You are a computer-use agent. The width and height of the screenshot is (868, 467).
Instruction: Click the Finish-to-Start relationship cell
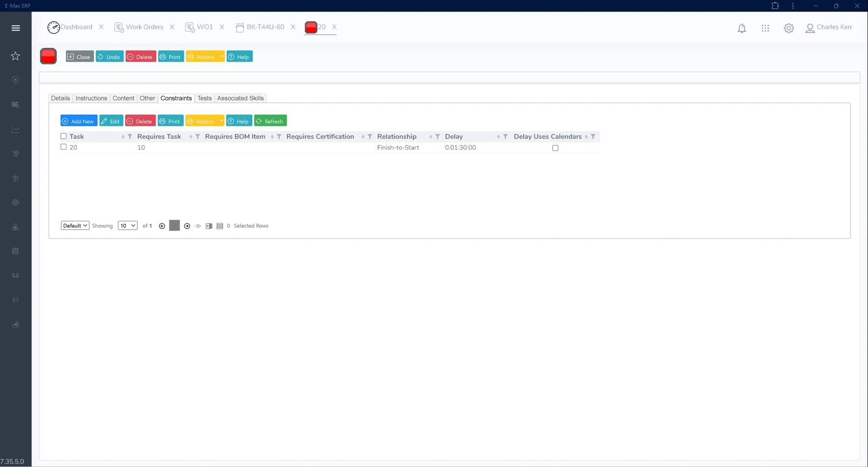pyautogui.click(x=398, y=148)
